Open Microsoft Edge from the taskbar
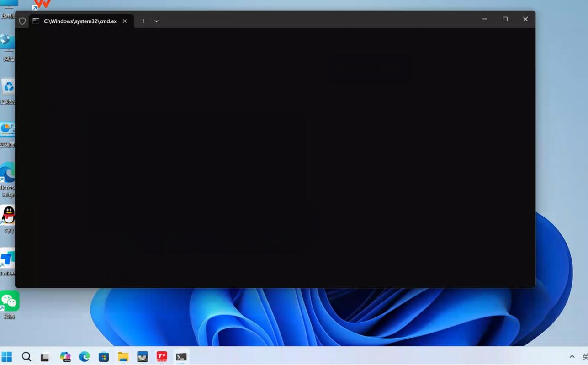588x365 pixels. [85, 357]
